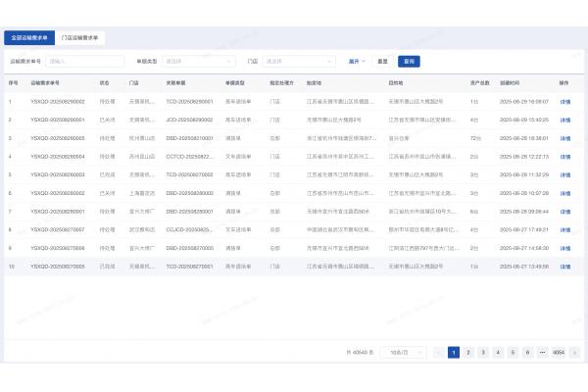Open 详情 for row 5
Image resolution: width=588 pixels, height=392 pixels.
(x=564, y=174)
